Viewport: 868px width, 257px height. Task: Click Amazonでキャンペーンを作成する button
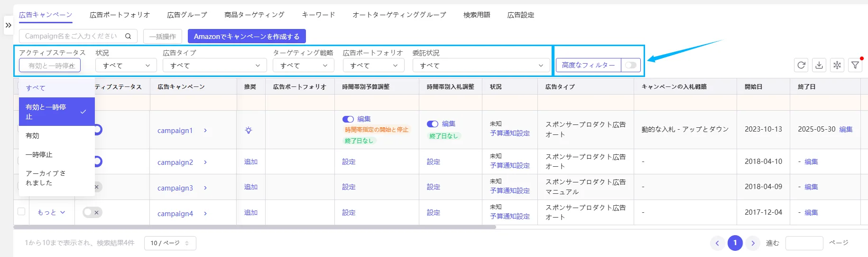pos(247,36)
